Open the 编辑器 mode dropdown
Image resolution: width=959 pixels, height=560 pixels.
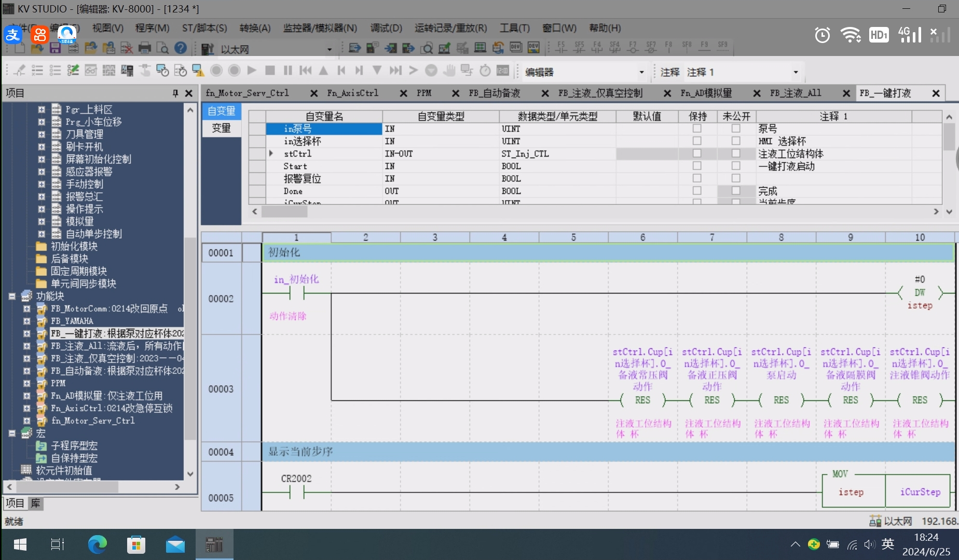pyautogui.click(x=641, y=72)
